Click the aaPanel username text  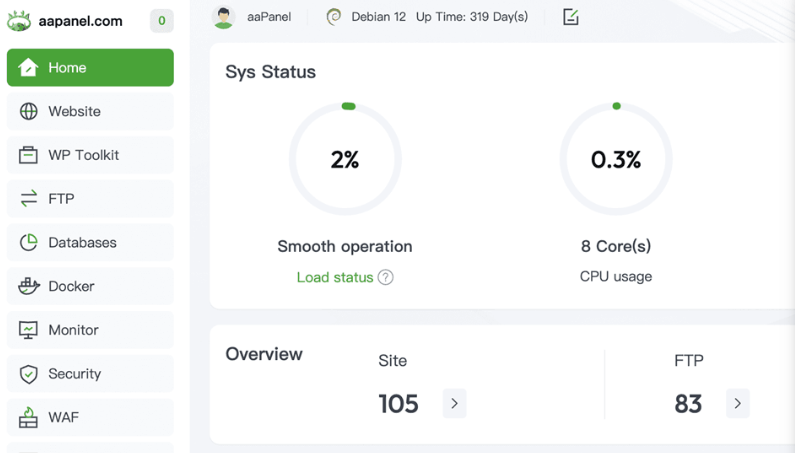[x=269, y=17]
